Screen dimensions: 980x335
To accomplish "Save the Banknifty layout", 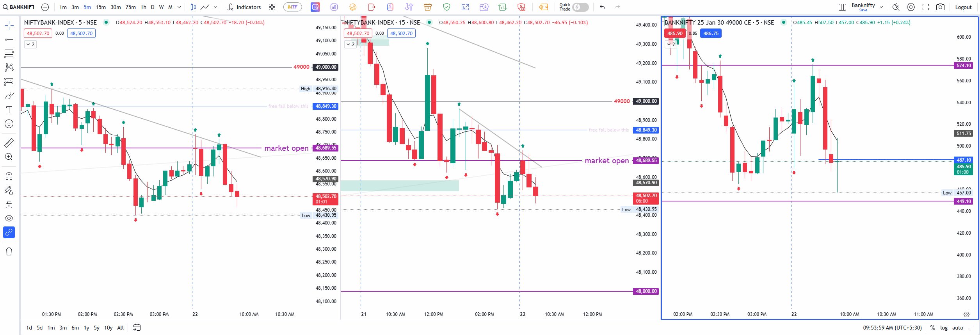I will pos(863,10).
